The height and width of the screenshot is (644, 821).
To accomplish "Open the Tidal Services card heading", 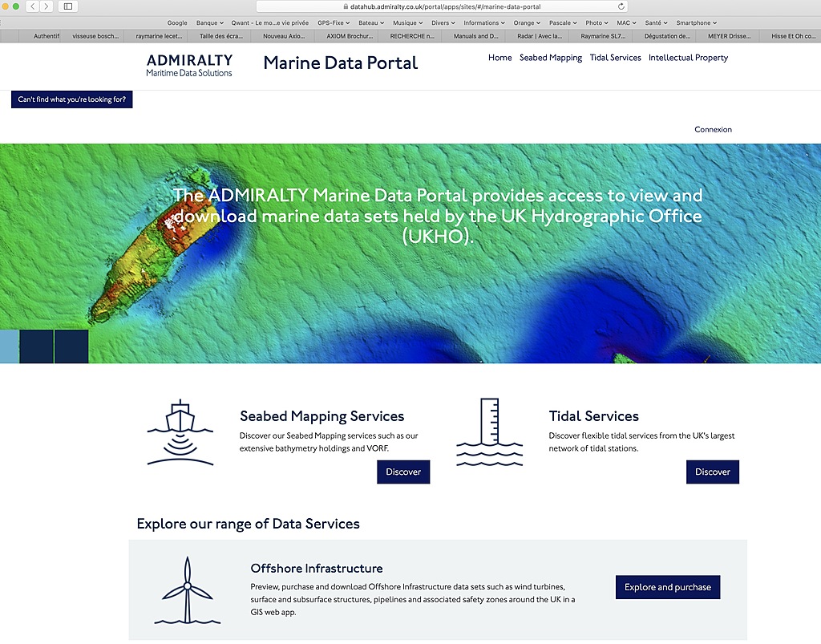I will pos(594,416).
